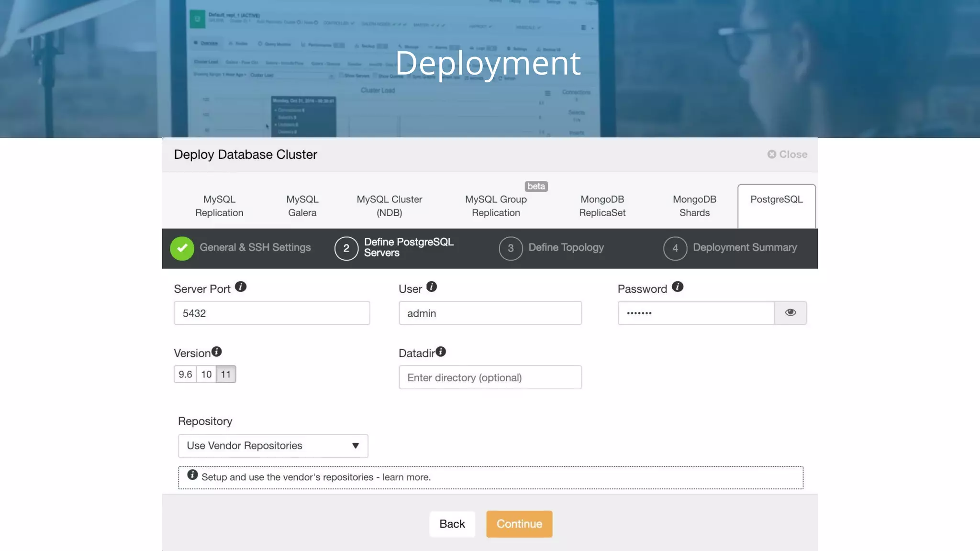The image size is (980, 551).
Task: Close the Deploy Database Cluster dialog
Action: [x=788, y=154]
